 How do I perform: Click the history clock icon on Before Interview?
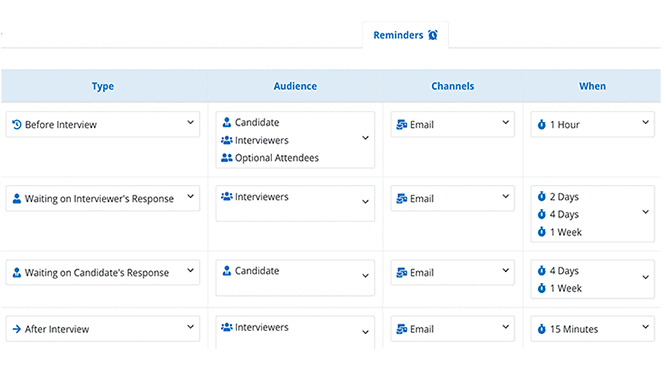17,124
